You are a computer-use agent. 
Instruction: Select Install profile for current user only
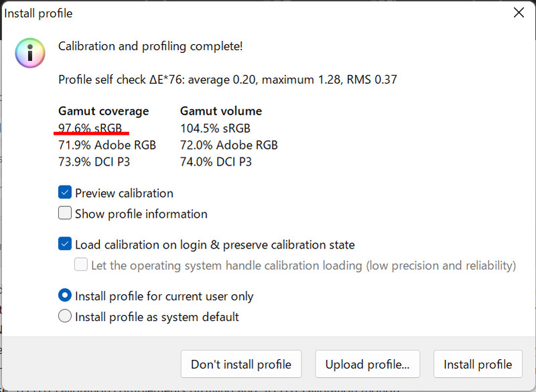coord(64,296)
